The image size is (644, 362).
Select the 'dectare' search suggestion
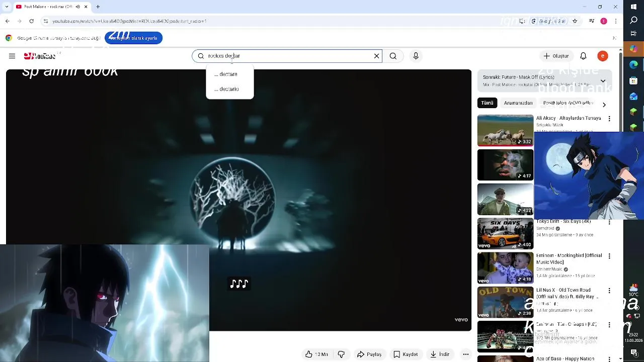tap(229, 74)
